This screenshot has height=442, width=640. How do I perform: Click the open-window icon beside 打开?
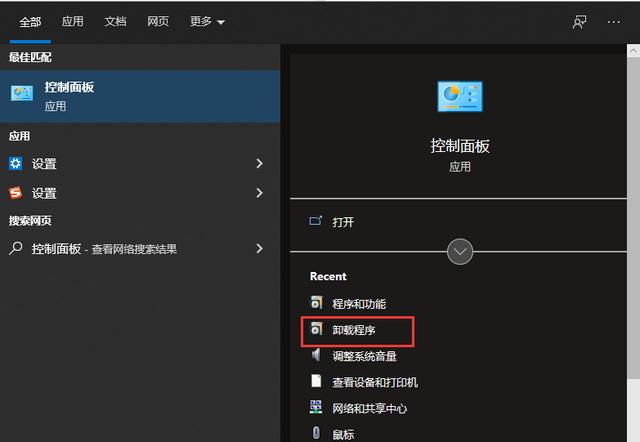316,221
